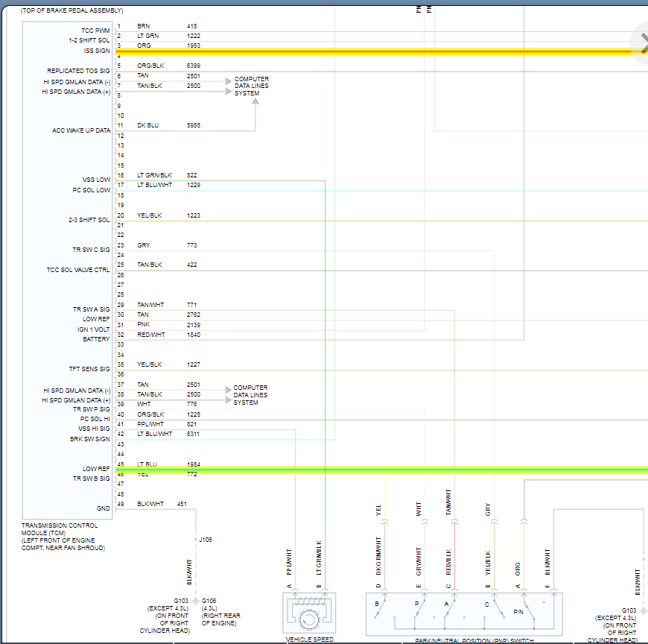The image size is (648, 644).
Task: Click switch contact B in PNP switch
Action: point(378,610)
